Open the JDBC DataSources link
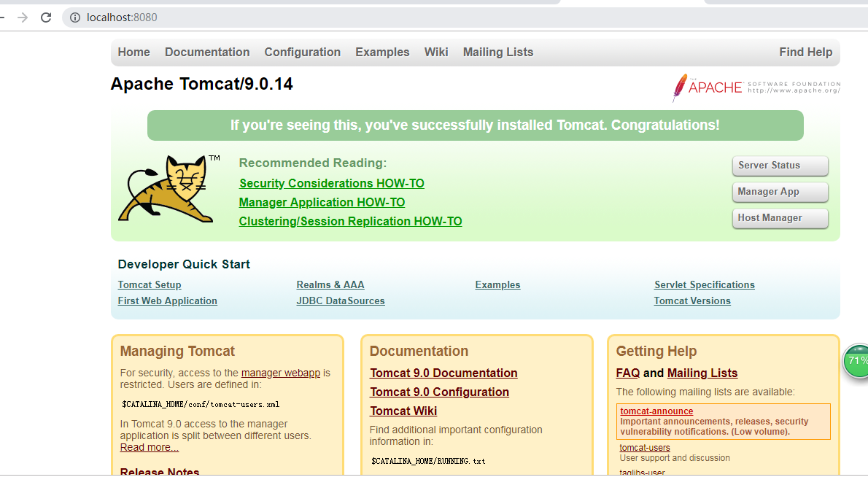 pyautogui.click(x=341, y=300)
